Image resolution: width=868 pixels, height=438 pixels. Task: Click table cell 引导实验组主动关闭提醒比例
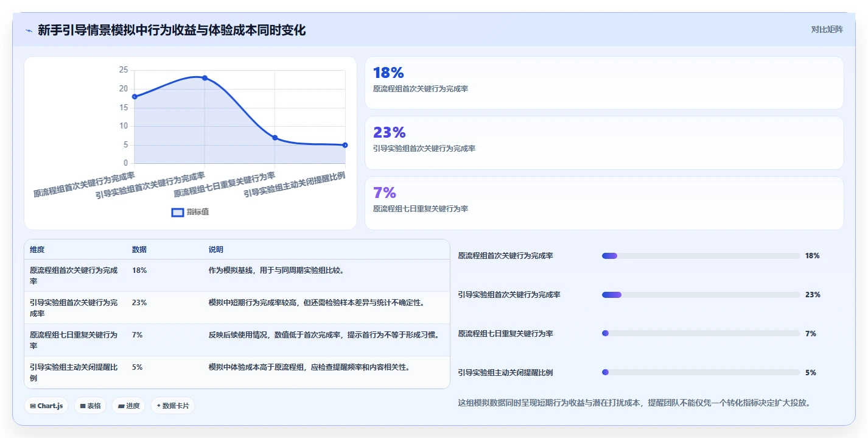coord(74,372)
